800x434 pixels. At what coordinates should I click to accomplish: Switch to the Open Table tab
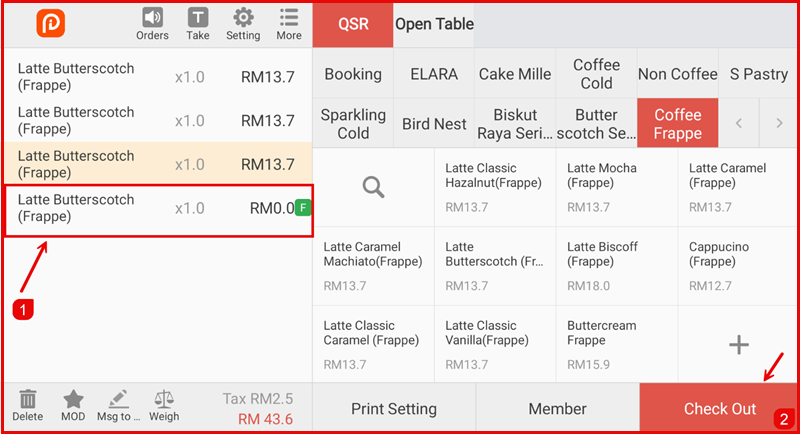434,24
